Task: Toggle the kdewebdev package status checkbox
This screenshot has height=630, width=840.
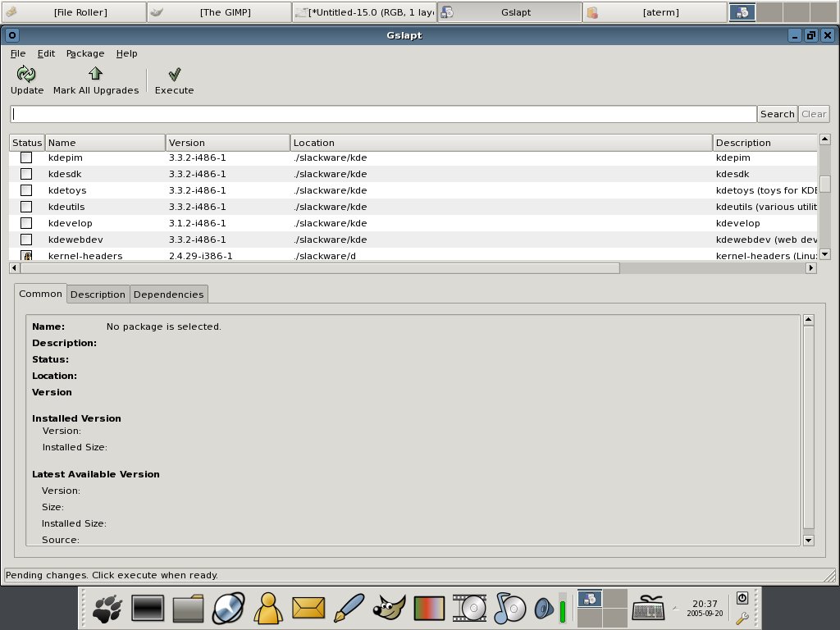Action: [x=26, y=240]
